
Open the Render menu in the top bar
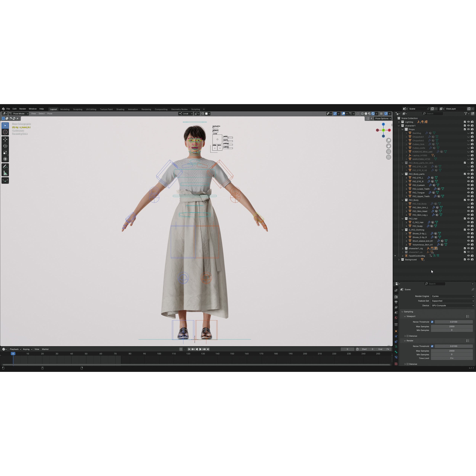tap(23, 109)
